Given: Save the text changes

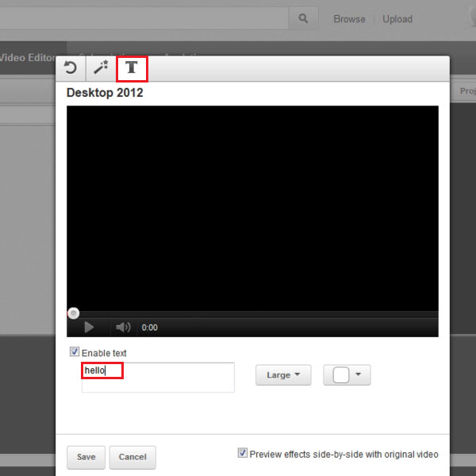Looking at the screenshot, I should point(86,457).
